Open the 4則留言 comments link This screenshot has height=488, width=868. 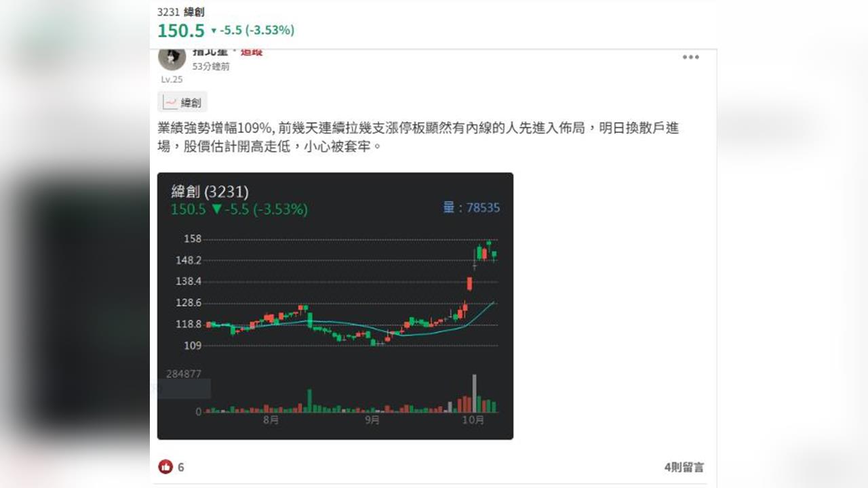(x=684, y=467)
